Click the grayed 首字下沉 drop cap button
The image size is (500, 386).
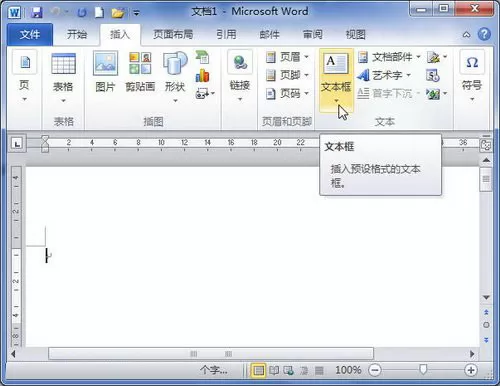[388, 94]
